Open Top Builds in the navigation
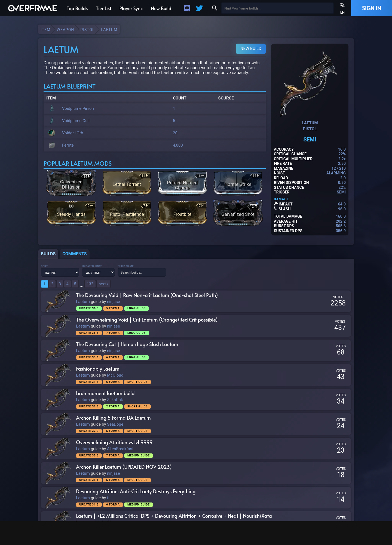Image resolution: width=392 pixels, height=545 pixels. (x=77, y=8)
